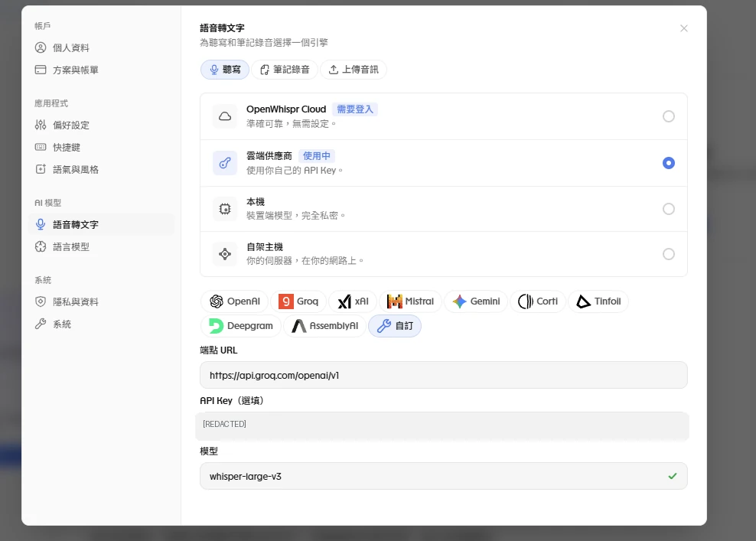
Task: Click the 系統 wrench icon in sidebar
Action: click(41, 324)
